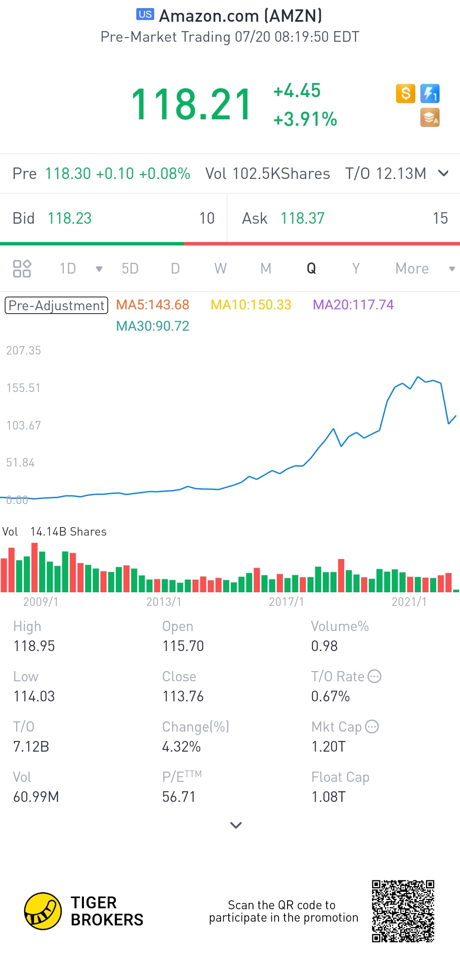Tap the US market flag badge
460x980 pixels.
[x=145, y=14]
